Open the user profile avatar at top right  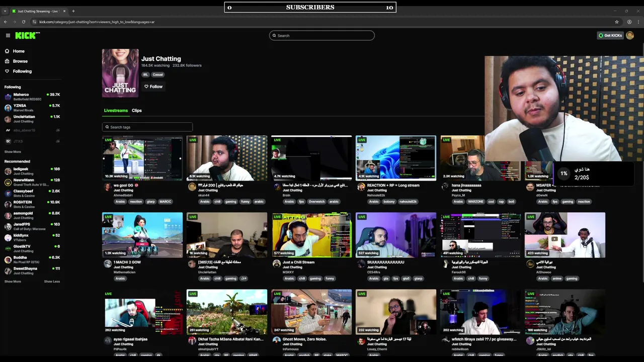click(x=630, y=35)
